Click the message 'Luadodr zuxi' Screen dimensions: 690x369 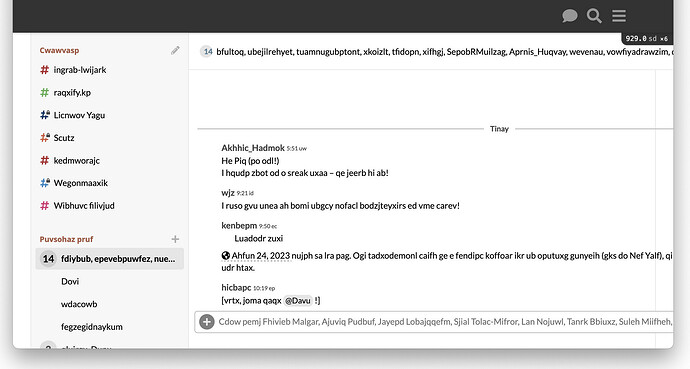click(258, 239)
